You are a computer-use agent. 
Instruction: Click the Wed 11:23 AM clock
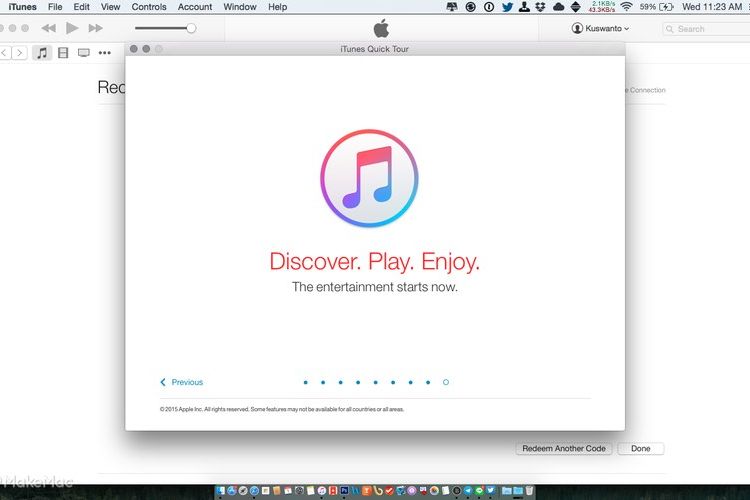pos(712,7)
